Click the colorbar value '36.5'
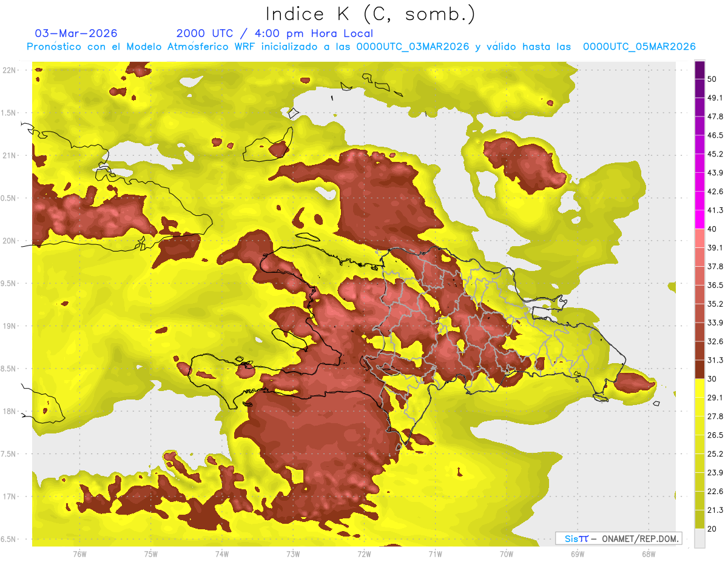This screenshot has height=562, width=728. click(715, 286)
